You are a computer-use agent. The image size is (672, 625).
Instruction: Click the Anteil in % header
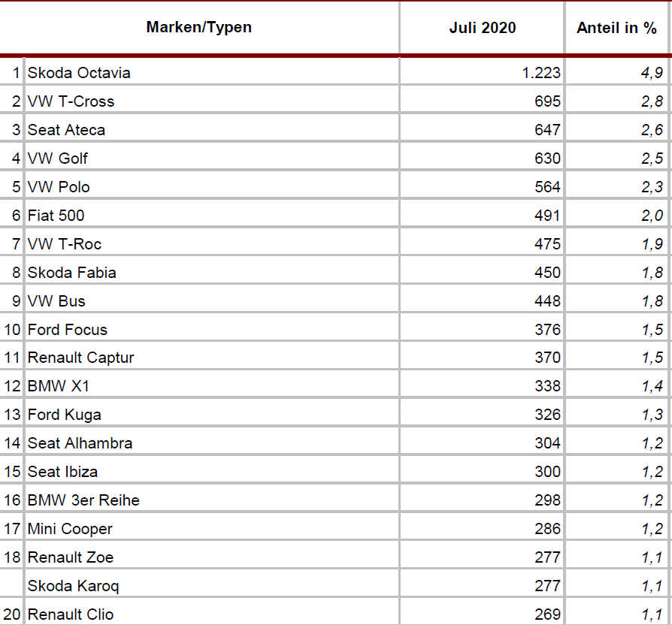pos(616,28)
